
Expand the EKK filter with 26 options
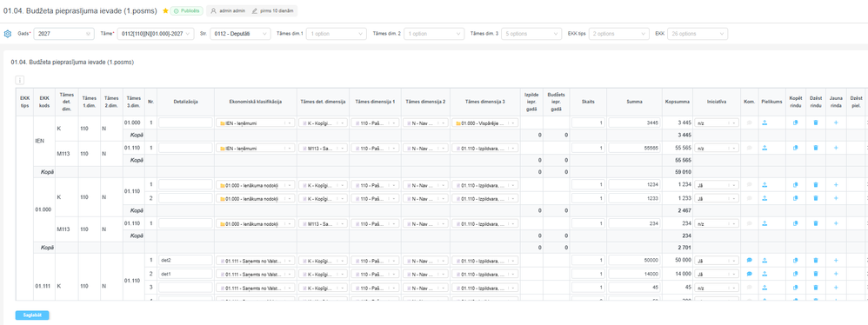[698, 34]
